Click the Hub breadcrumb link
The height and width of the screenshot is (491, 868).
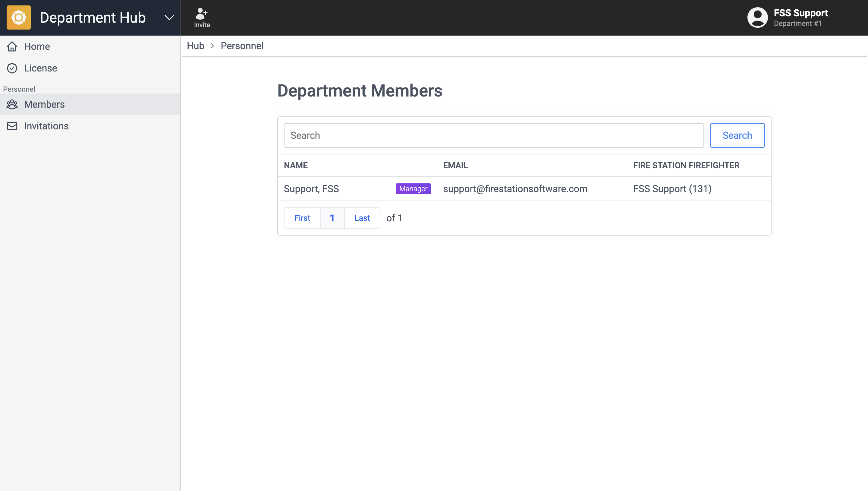coord(195,46)
